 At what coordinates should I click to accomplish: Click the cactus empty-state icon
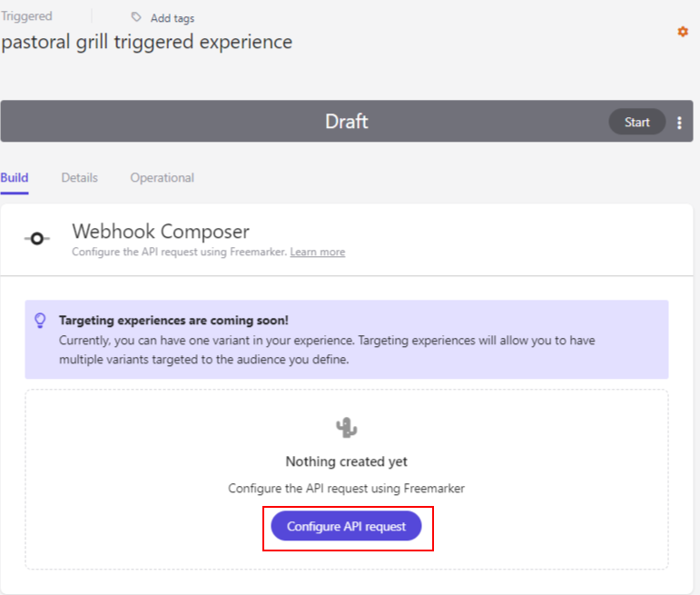click(x=347, y=428)
